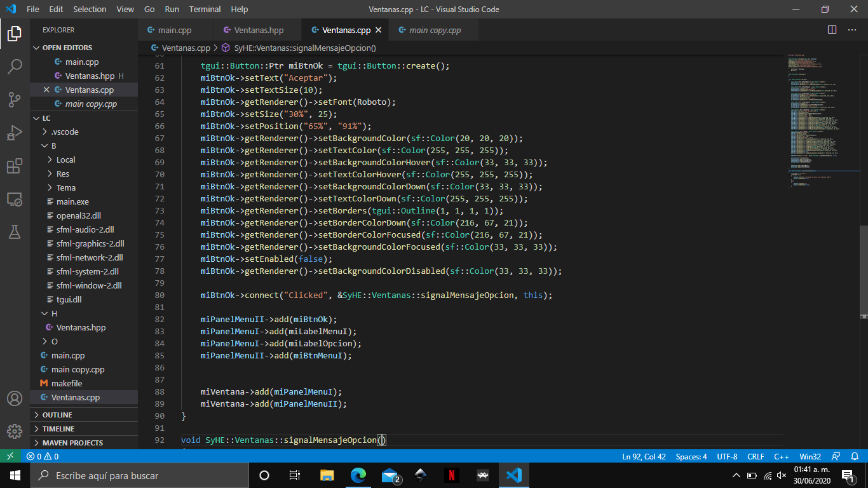Open Microsoft Edge from the taskbar
This screenshot has width=868, height=488.
(358, 475)
